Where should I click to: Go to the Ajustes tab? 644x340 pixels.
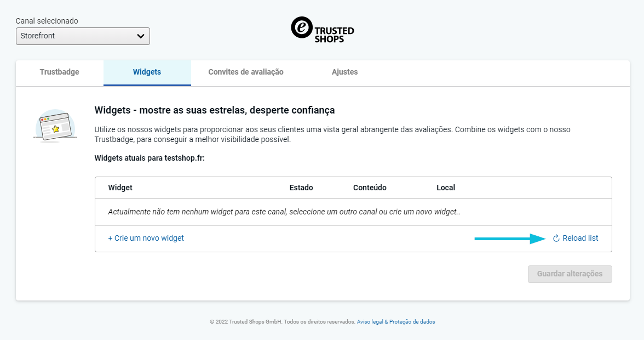(344, 72)
